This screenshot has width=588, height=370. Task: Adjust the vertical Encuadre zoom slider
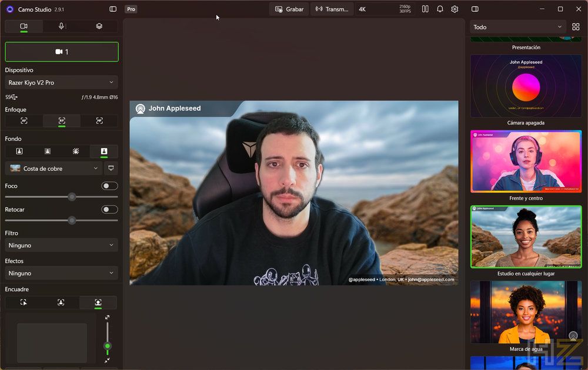[x=107, y=338]
